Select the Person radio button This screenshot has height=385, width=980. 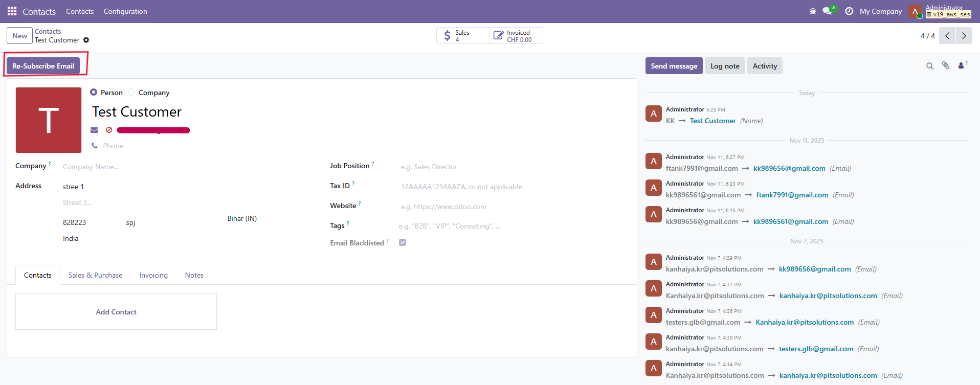pos(94,93)
